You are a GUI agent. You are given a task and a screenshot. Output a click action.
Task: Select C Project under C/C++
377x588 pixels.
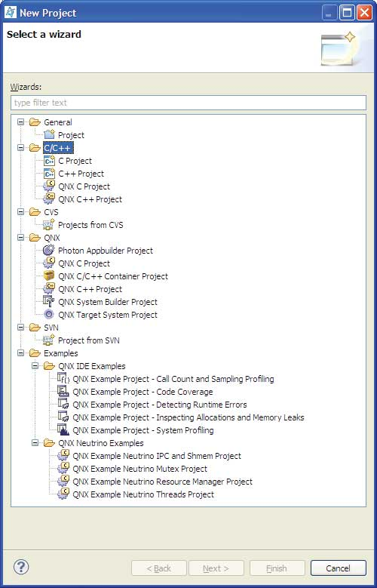click(75, 161)
